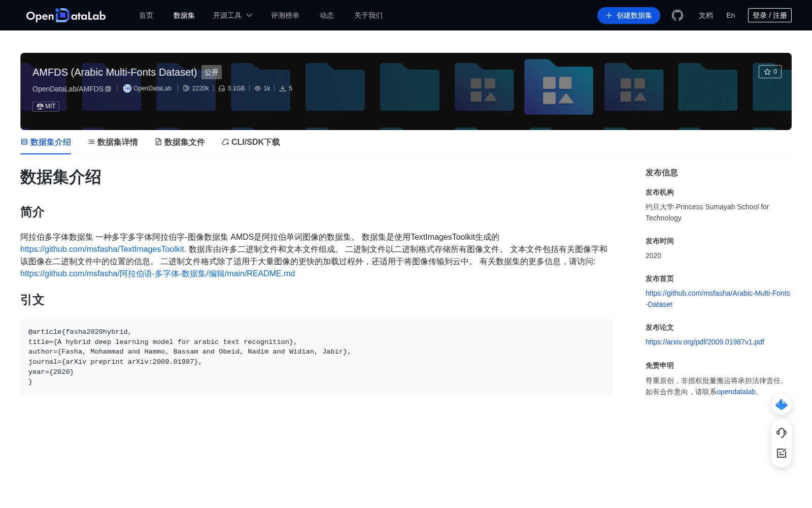Open the blue floating assistant icon
Image resolution: width=812 pixels, height=508 pixels.
(782, 404)
